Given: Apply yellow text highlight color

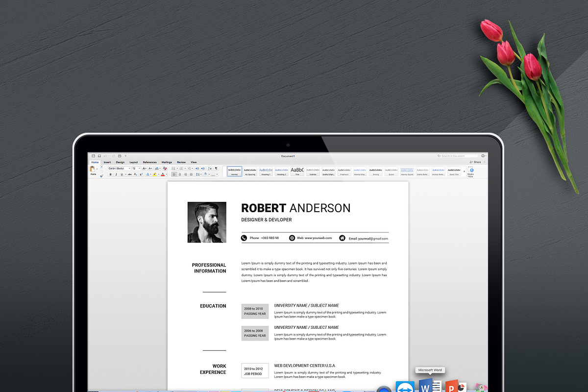Looking at the screenshot, I should [154, 174].
